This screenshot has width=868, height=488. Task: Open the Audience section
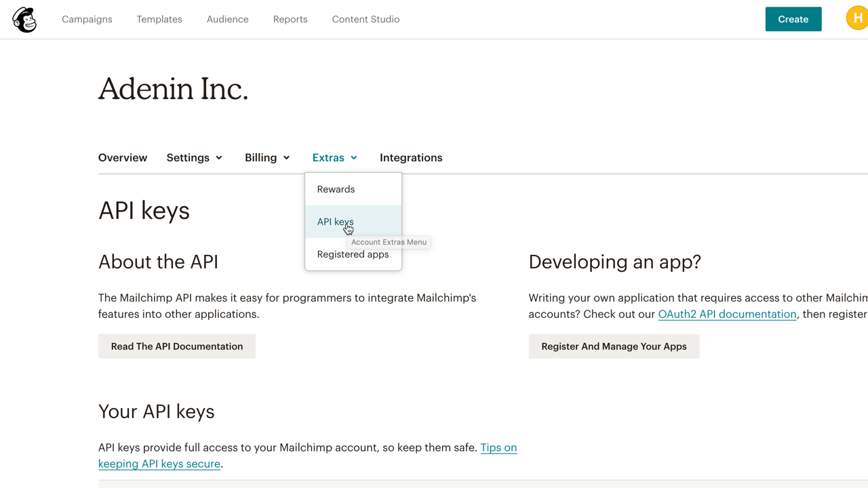tap(228, 19)
